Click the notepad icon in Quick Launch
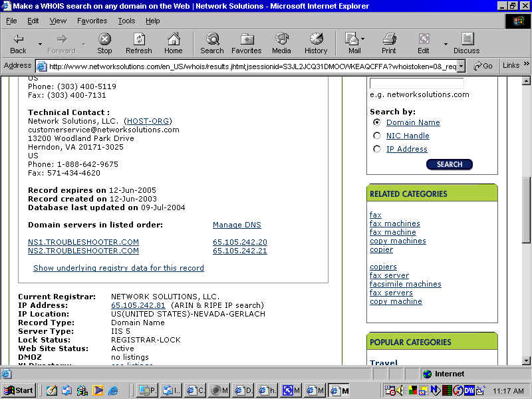Viewport: 532px width, 399px height. 52,390
